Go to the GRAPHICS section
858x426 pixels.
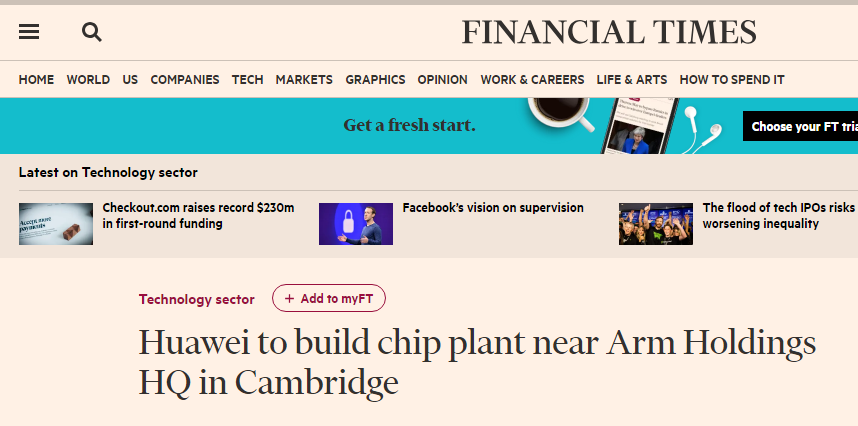point(375,80)
